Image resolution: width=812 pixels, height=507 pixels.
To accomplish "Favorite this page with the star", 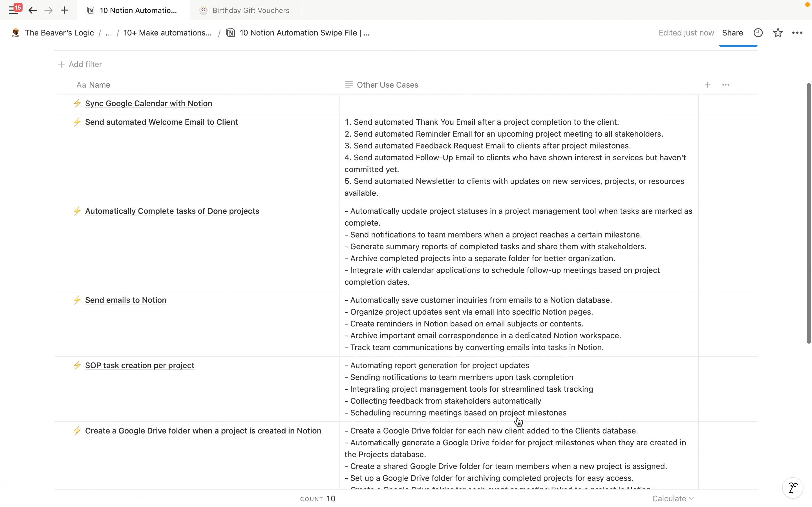I will [778, 33].
